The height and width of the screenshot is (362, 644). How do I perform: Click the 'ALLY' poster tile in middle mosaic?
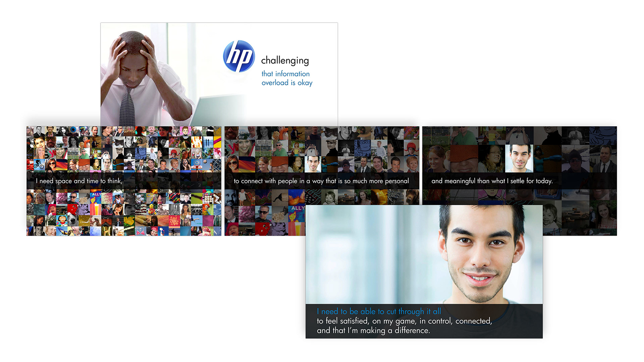coord(297,213)
